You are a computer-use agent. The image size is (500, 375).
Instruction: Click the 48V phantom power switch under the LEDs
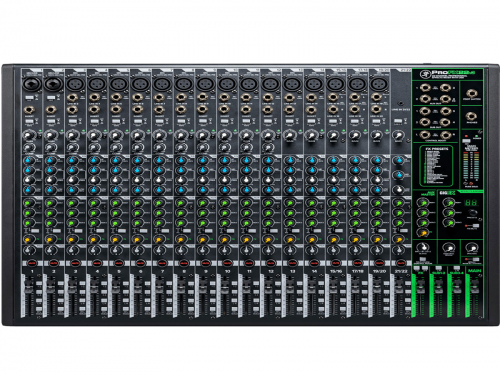tap(466, 141)
